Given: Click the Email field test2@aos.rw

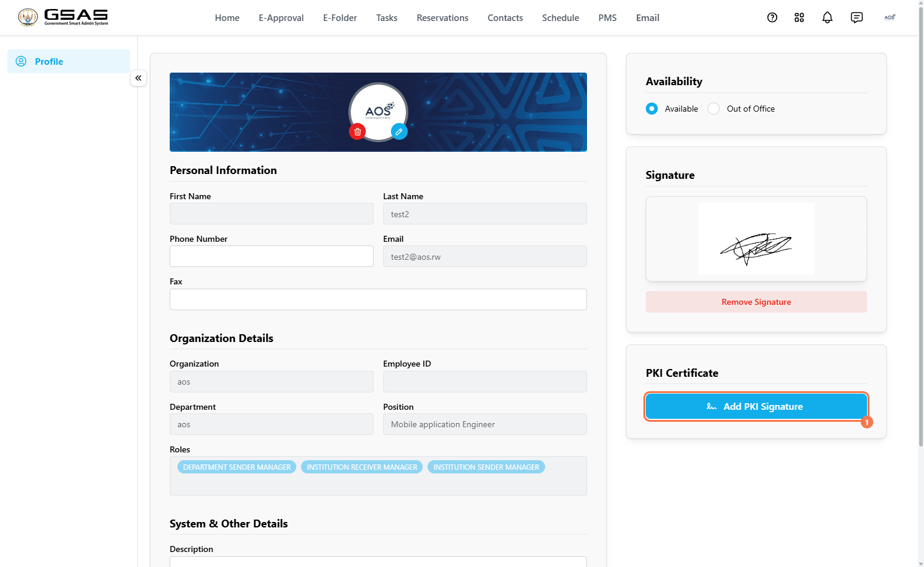Looking at the screenshot, I should tap(485, 256).
